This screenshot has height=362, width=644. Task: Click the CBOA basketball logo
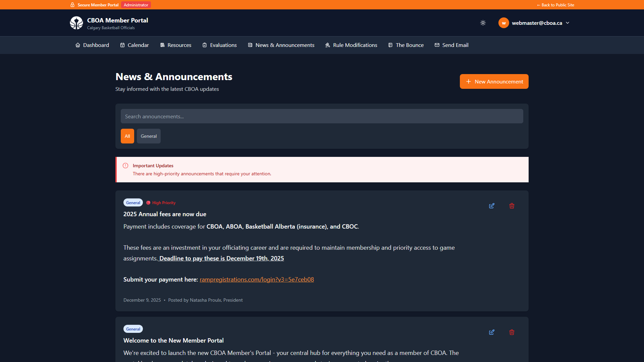[76, 23]
